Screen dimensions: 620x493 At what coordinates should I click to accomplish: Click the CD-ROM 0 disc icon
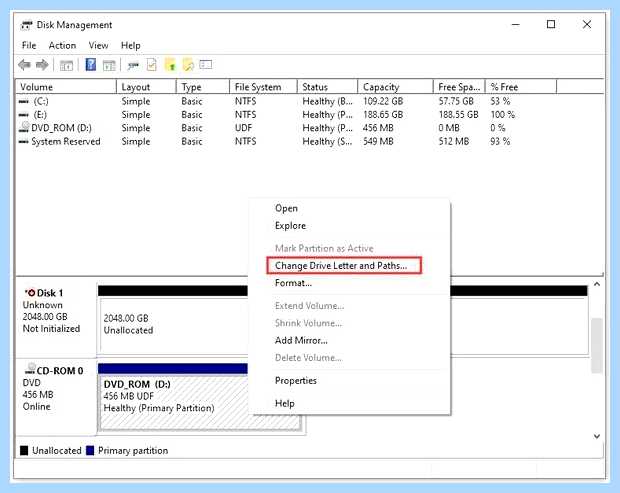click(30, 369)
